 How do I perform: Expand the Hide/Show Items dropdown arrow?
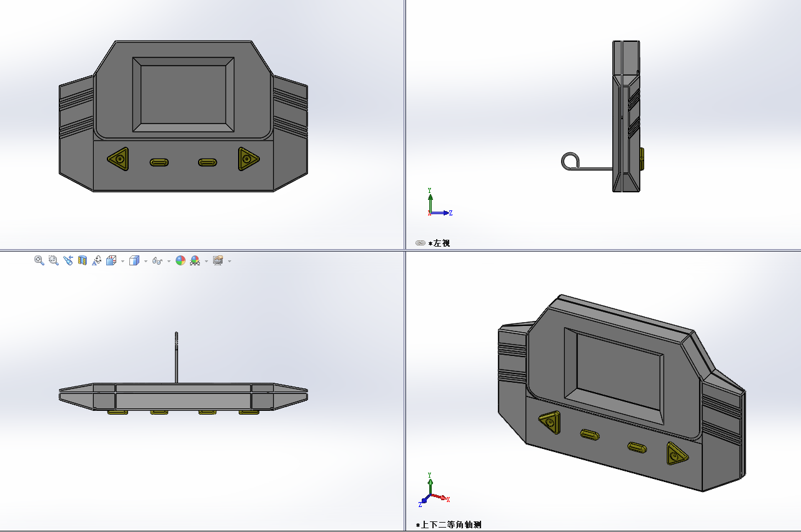[169, 261]
